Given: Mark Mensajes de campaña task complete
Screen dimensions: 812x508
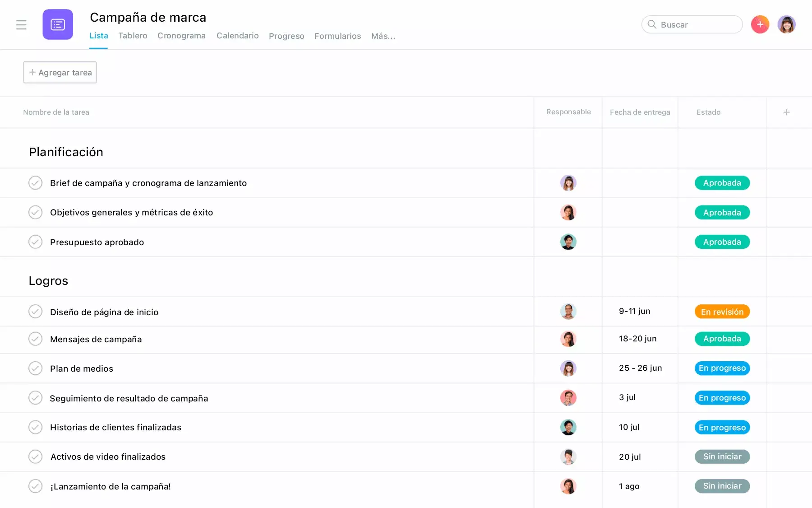Looking at the screenshot, I should pos(35,339).
